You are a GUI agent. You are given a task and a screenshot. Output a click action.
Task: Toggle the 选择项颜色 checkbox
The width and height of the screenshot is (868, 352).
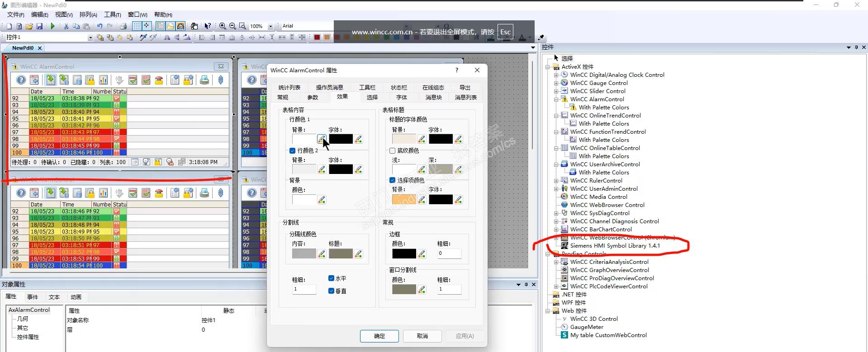click(392, 180)
